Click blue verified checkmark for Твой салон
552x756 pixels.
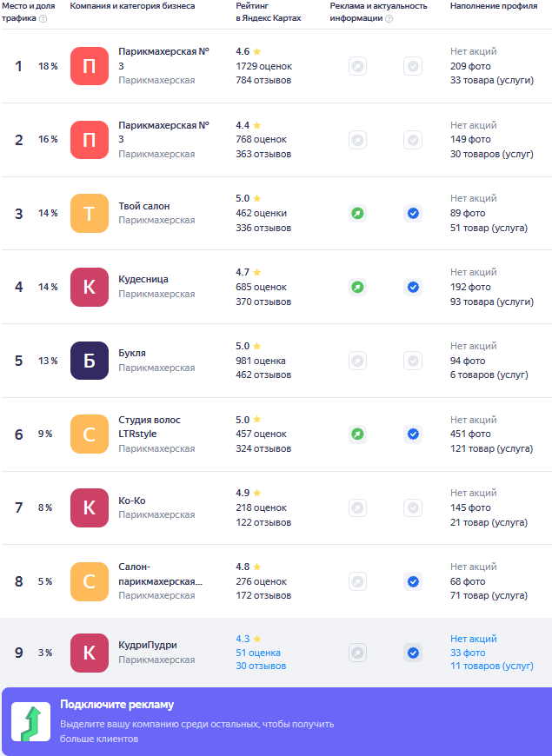[413, 213]
